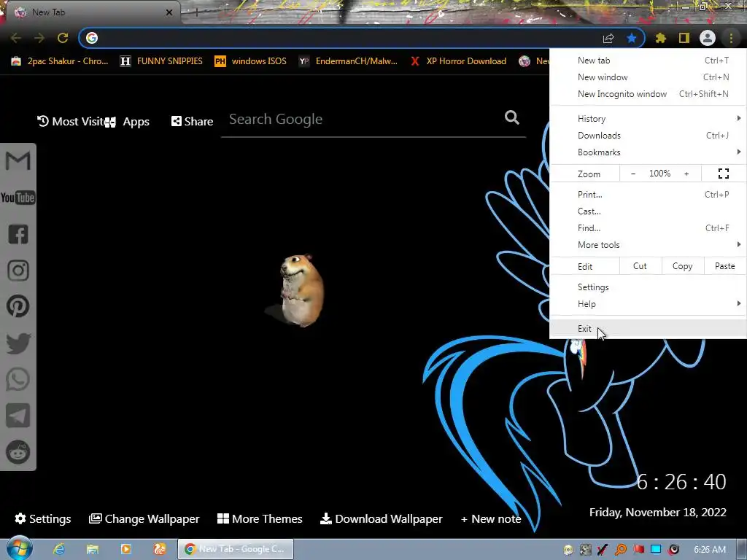Expand the Help submenu
This screenshot has height=560, width=747.
click(648, 304)
